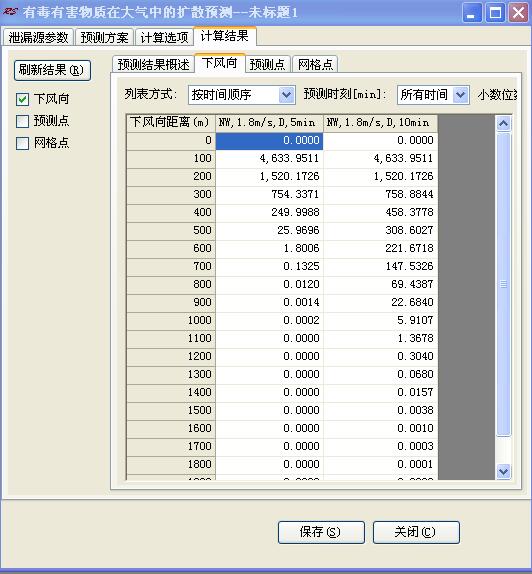Click the 下风向距离(m) column header
Screen dimensions: 532x574
point(171,123)
